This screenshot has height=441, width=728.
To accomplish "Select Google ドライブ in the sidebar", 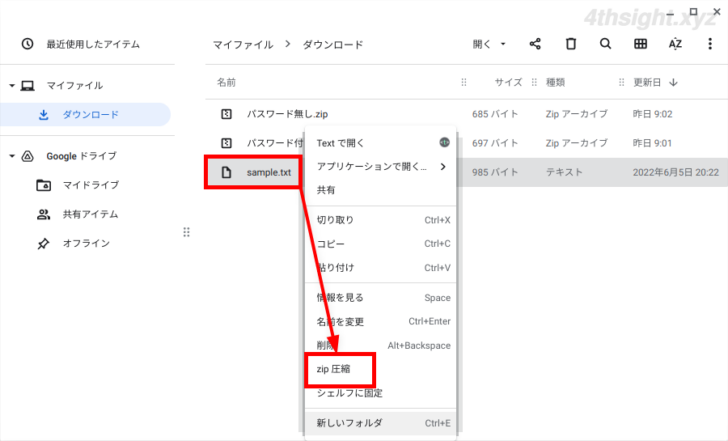I will (81, 156).
